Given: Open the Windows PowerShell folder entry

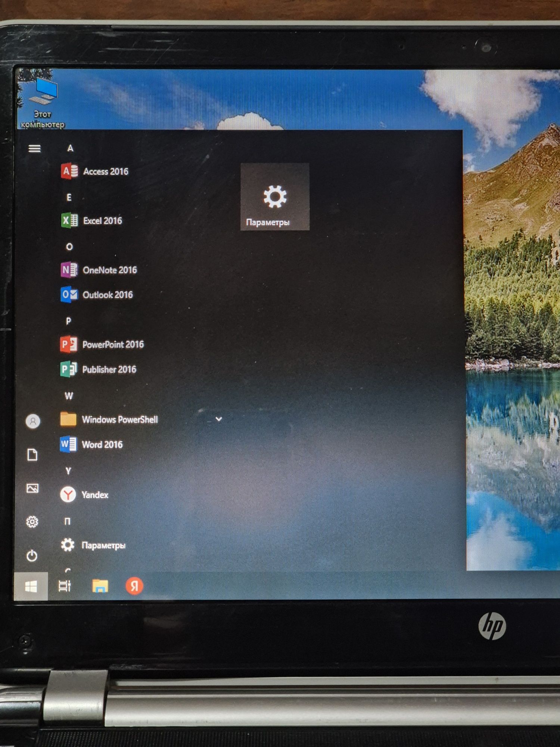Looking at the screenshot, I should pos(109,419).
